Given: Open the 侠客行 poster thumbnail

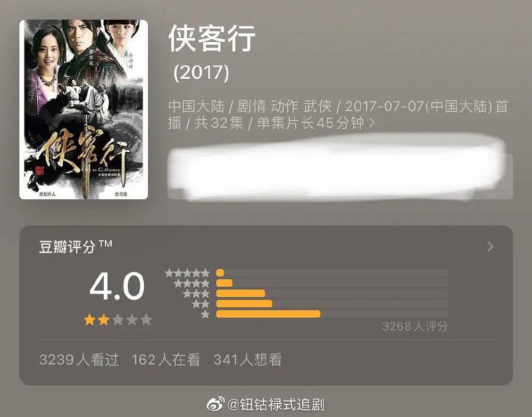Looking at the screenshot, I should click(x=84, y=109).
